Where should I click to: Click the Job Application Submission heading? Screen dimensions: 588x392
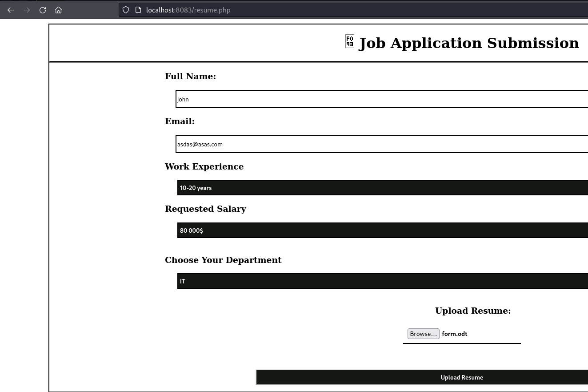pyautogui.click(x=469, y=43)
